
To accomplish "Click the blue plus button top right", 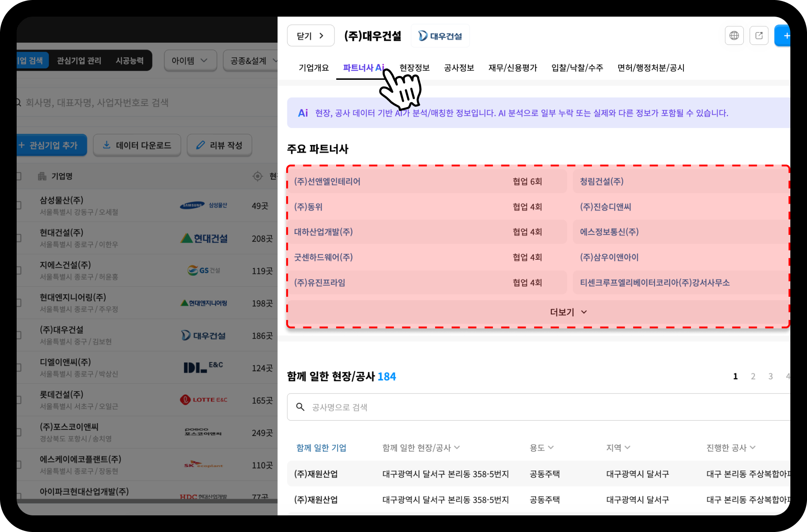I will (782, 36).
